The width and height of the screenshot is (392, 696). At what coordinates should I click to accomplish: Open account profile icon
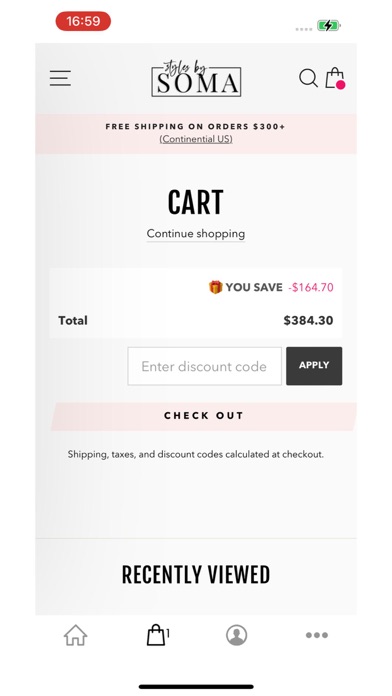point(237,635)
